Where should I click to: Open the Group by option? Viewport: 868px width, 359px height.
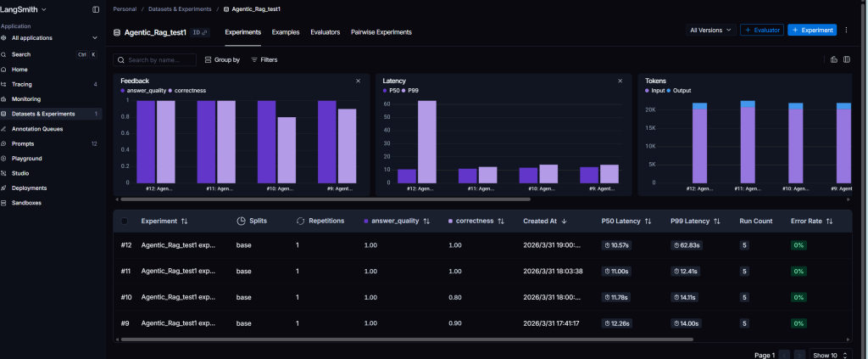[x=223, y=59]
